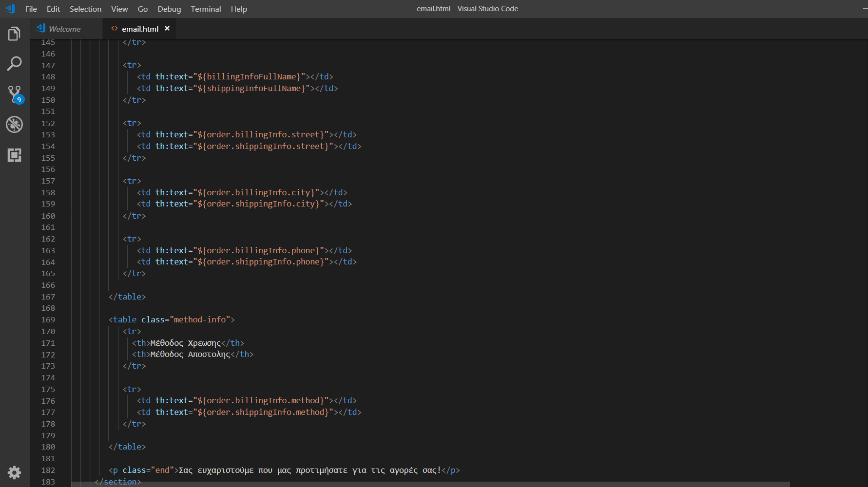Click the Μέθοδος Αποστολης header text
The width and height of the screenshot is (868, 487).
pos(190,355)
